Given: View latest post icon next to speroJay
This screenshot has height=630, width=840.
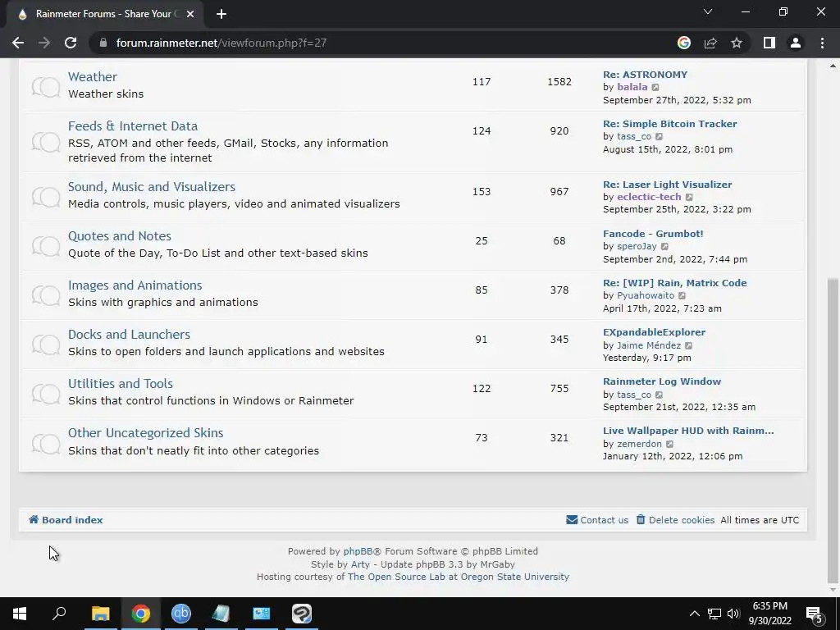Looking at the screenshot, I should (x=664, y=246).
